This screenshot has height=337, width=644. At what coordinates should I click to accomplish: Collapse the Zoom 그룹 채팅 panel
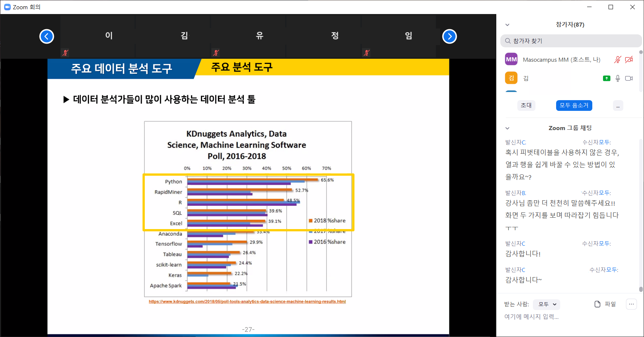coord(507,128)
